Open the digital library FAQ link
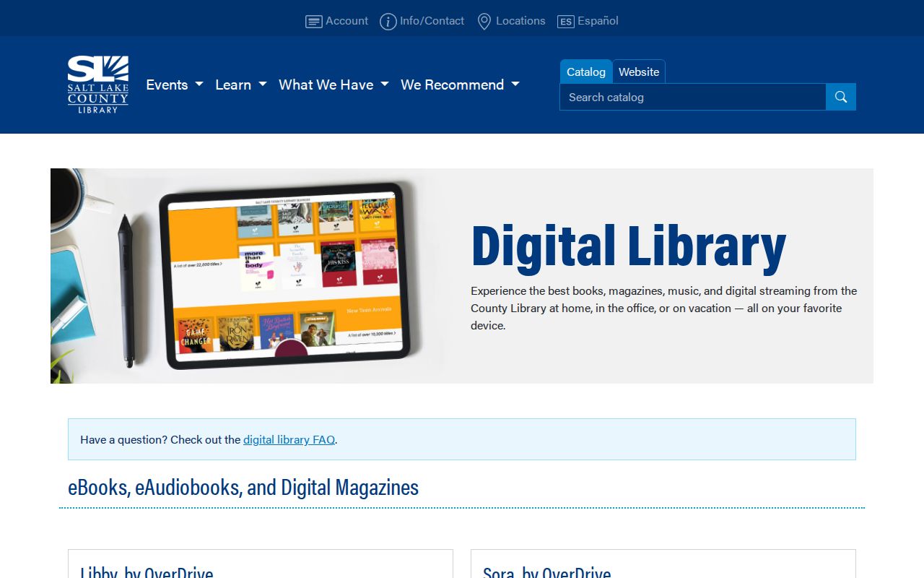Viewport: 924px width, 578px height. 289,439
